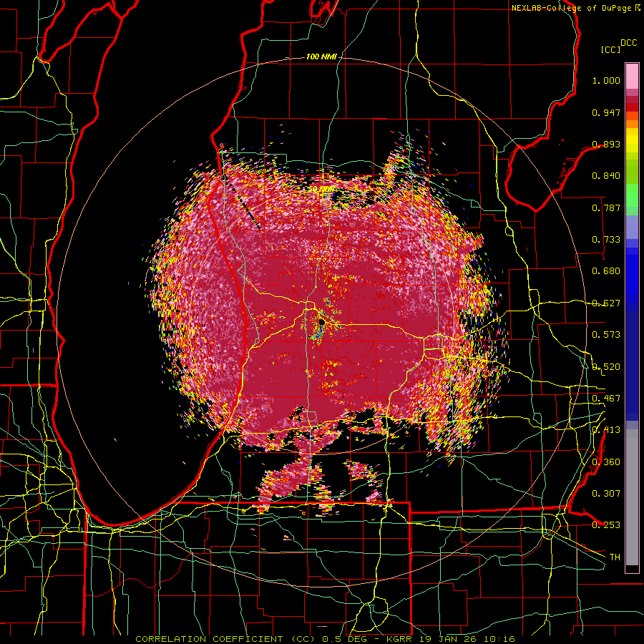Click the 0.787 scale value
644x644 pixels.
tap(606, 208)
